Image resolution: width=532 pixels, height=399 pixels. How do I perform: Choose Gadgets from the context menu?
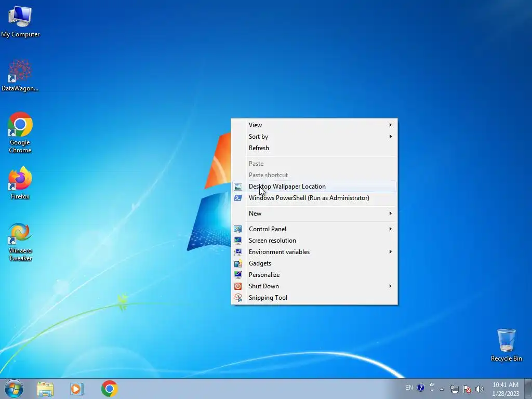[314, 263]
